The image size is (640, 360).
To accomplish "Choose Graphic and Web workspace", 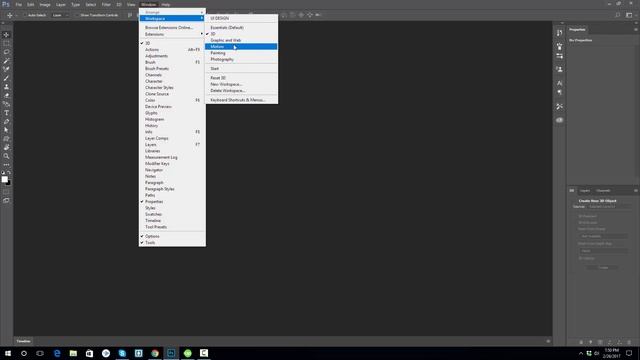I will 241,40.
